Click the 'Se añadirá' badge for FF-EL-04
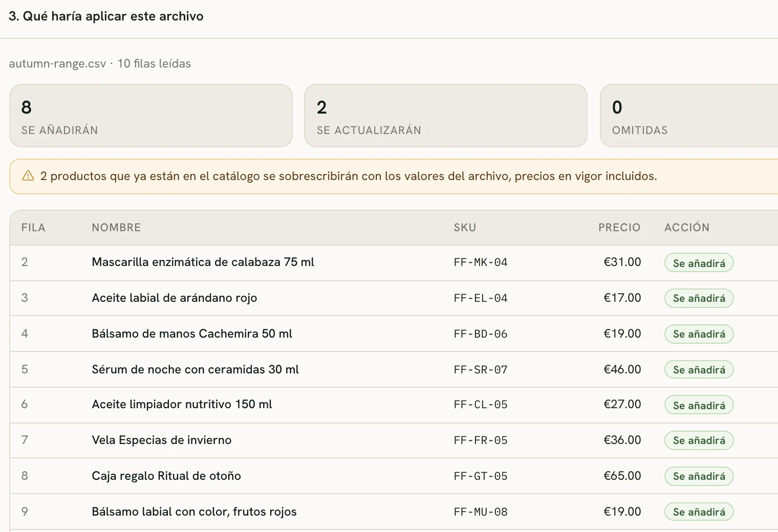 699,298
